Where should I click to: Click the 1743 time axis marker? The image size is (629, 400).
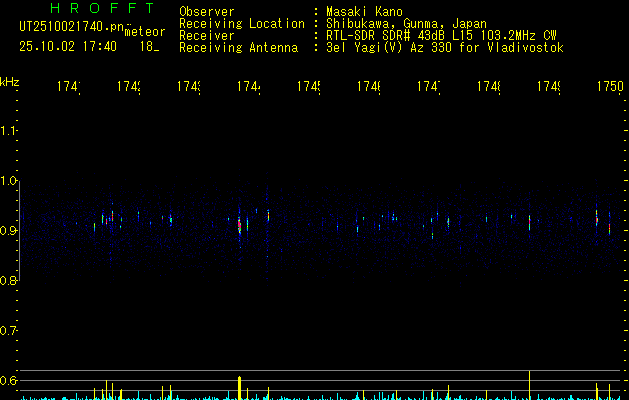tap(189, 87)
